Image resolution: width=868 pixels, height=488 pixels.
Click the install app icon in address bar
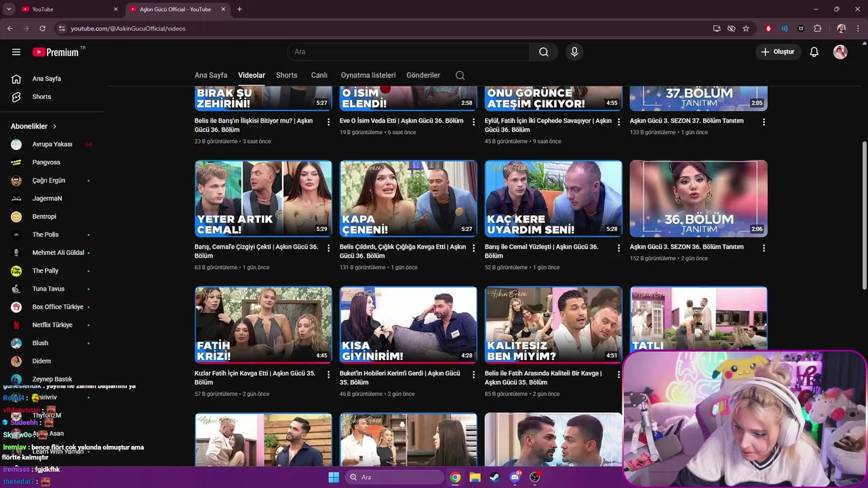coord(717,28)
